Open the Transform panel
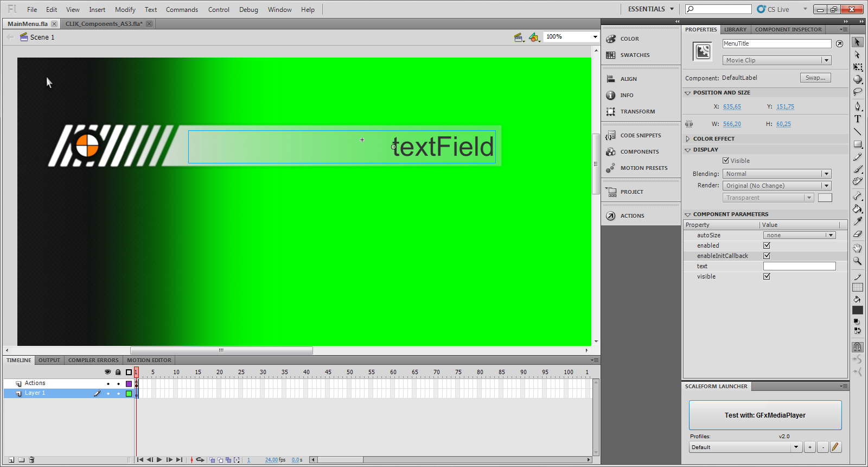The image size is (868, 467). click(637, 112)
